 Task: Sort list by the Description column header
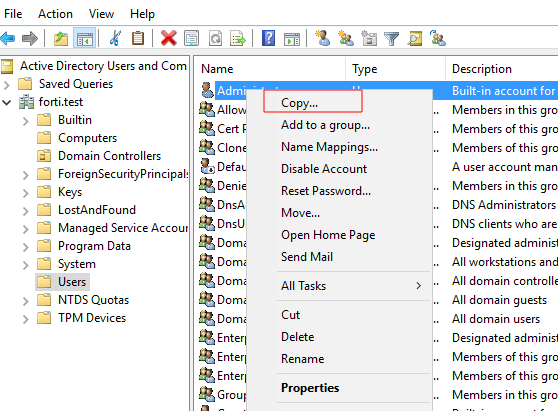[x=502, y=69]
